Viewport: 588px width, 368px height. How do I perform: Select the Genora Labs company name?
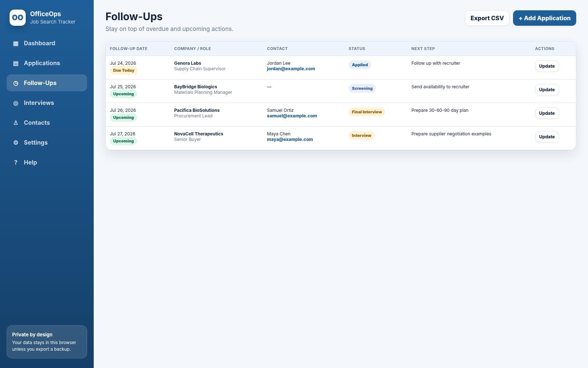187,63
